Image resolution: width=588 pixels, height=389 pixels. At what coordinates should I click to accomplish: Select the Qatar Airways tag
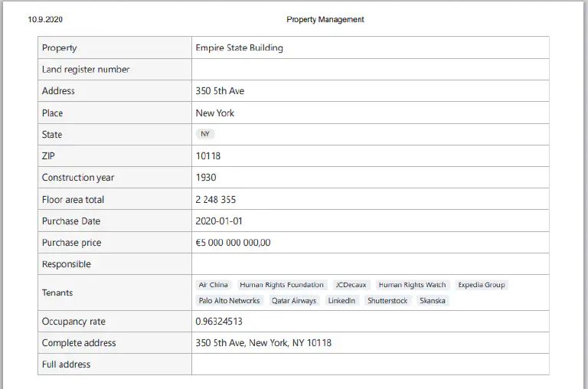pyautogui.click(x=294, y=300)
